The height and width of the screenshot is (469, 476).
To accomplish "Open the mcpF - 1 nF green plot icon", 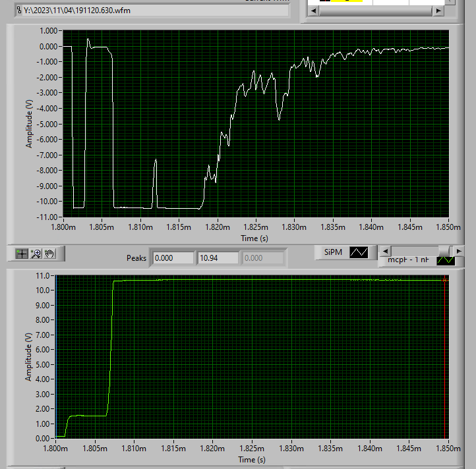I will pyautogui.click(x=445, y=260).
